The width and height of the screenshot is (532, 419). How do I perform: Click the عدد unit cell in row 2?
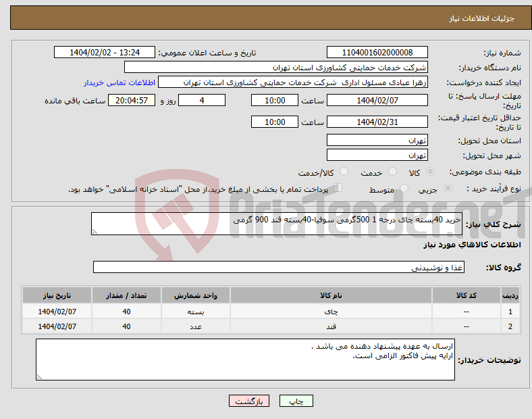tap(196, 326)
